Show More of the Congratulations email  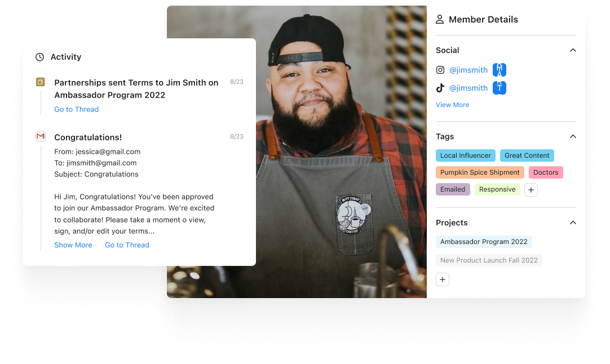(x=73, y=245)
